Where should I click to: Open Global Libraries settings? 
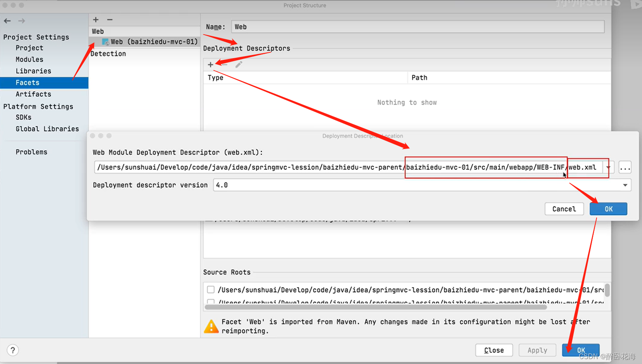click(x=47, y=129)
